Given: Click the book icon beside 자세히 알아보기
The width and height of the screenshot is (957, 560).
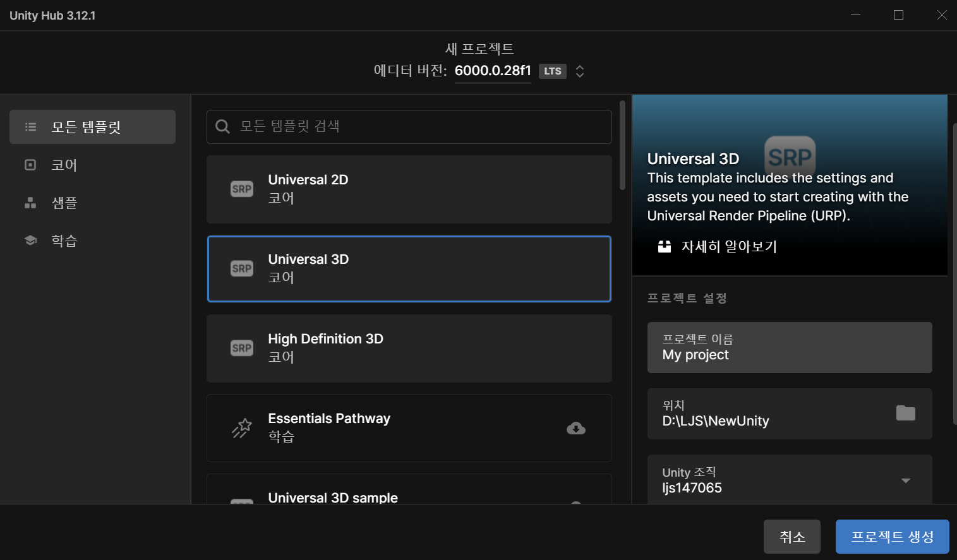Looking at the screenshot, I should point(665,246).
